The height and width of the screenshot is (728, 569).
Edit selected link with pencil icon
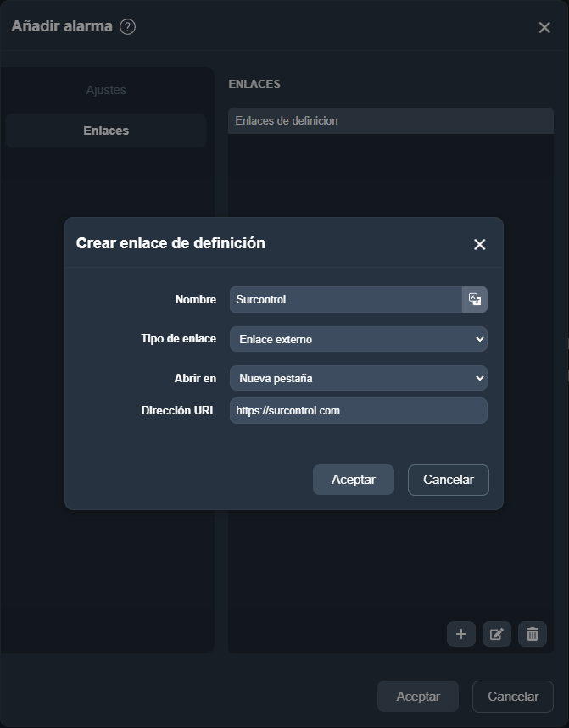tap(497, 634)
